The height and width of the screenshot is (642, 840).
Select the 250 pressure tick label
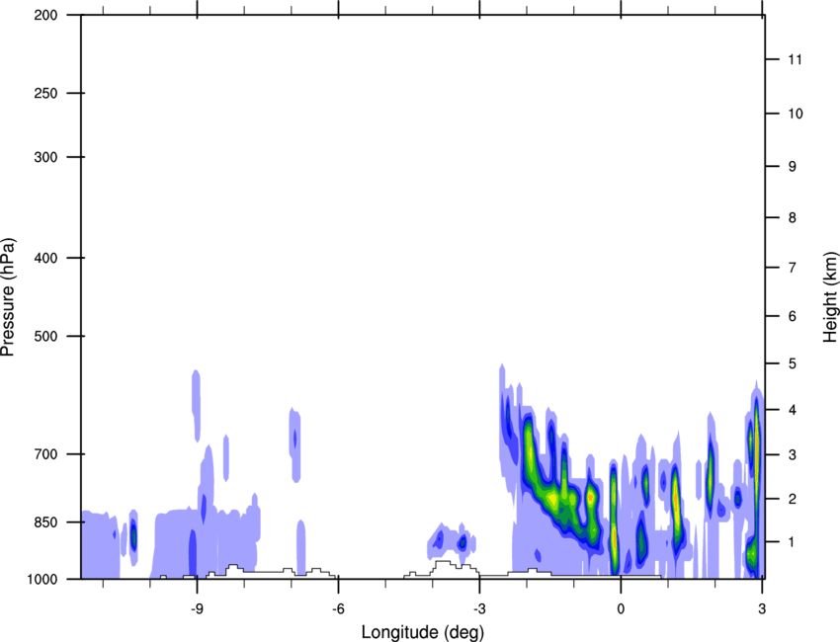[46, 93]
